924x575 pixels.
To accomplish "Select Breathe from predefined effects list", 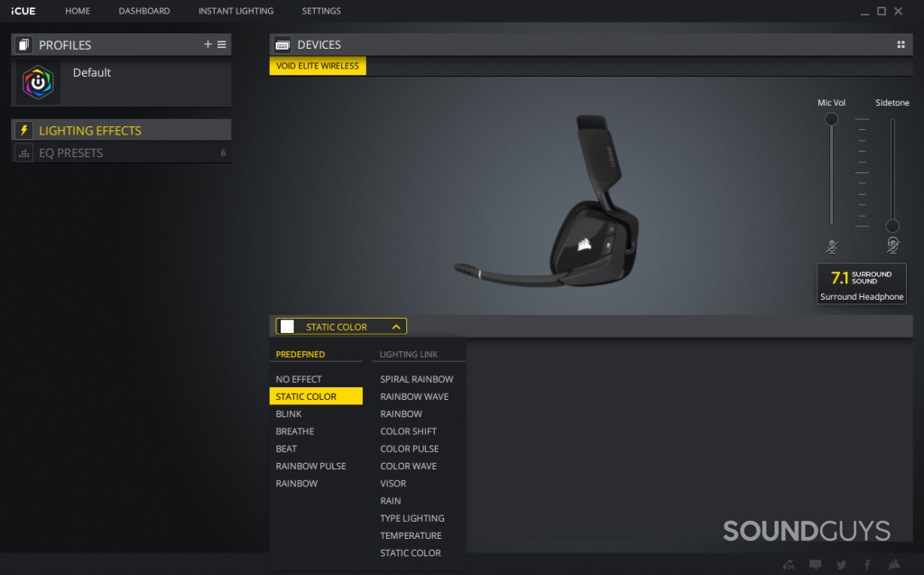I will pos(295,431).
